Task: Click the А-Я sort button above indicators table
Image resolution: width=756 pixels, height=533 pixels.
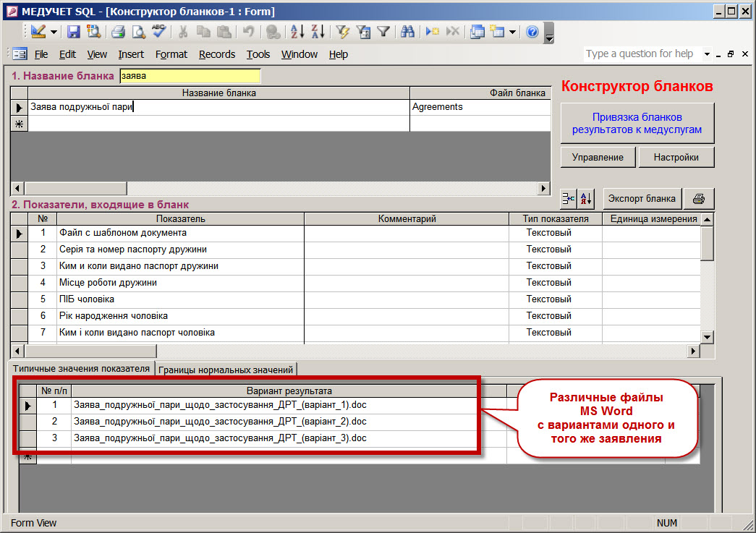Action: pos(586,199)
